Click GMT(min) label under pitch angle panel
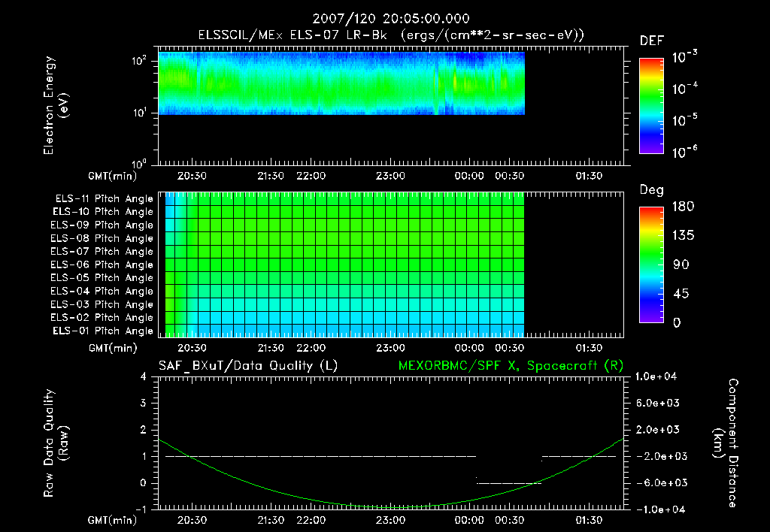The width and height of the screenshot is (770, 532). [113, 349]
